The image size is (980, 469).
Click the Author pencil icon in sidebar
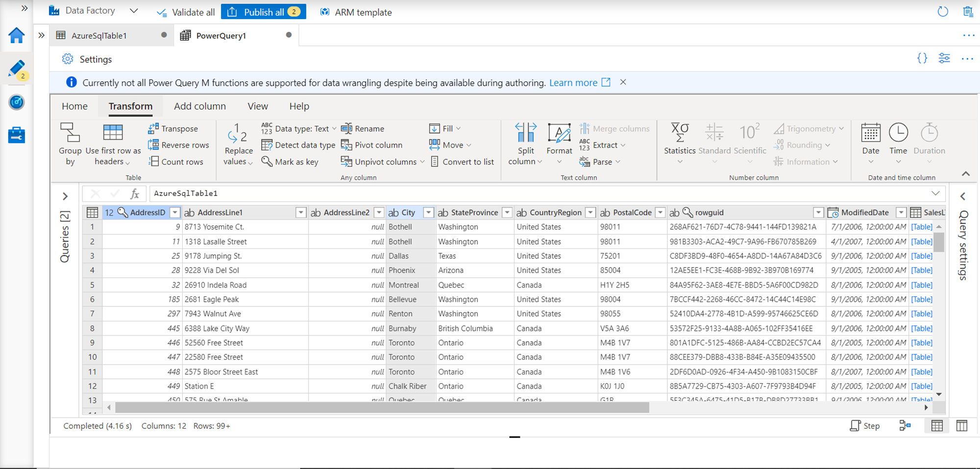tap(17, 69)
